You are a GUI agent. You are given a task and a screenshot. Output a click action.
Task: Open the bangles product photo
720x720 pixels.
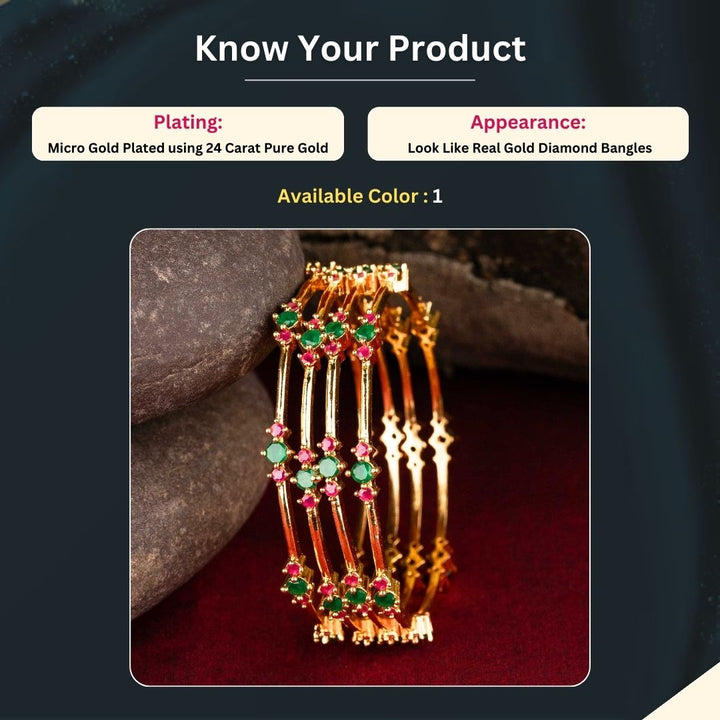coord(360,457)
